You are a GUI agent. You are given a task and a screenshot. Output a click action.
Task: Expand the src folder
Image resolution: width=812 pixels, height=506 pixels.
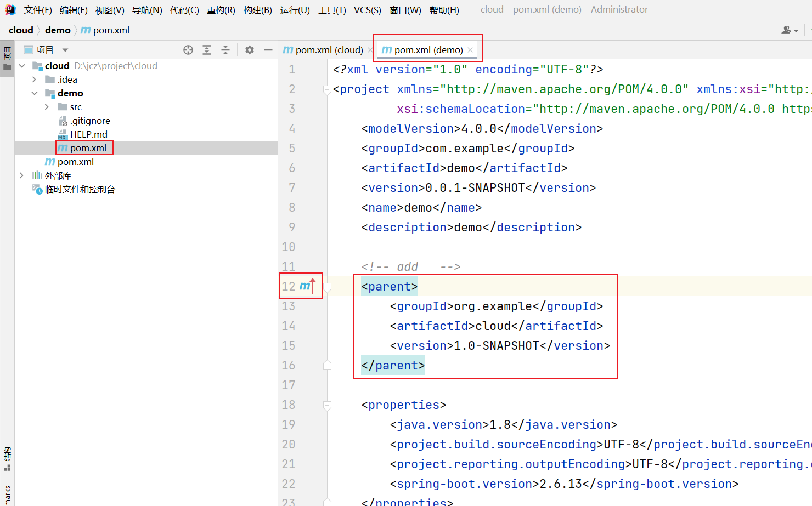click(x=47, y=107)
